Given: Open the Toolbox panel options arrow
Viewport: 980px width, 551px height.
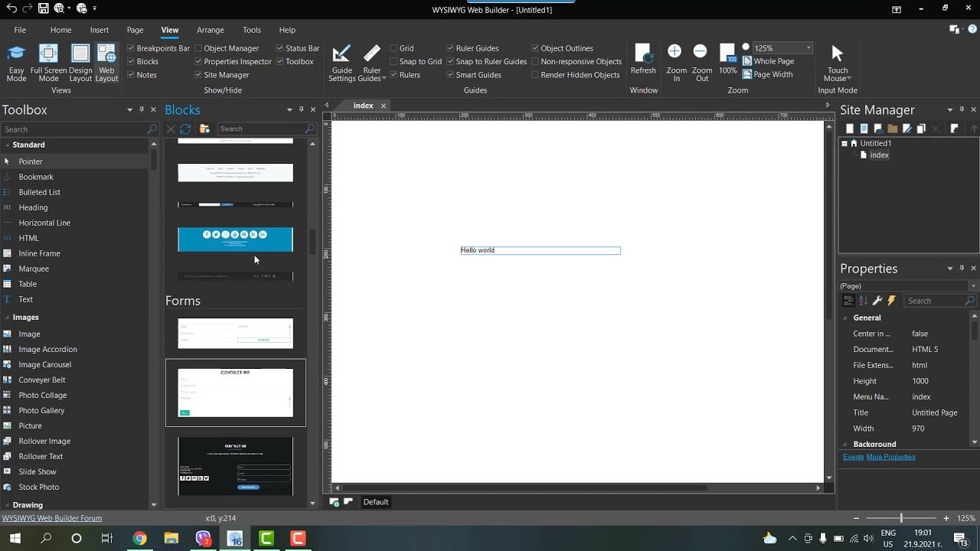Looking at the screenshot, I should point(129,109).
